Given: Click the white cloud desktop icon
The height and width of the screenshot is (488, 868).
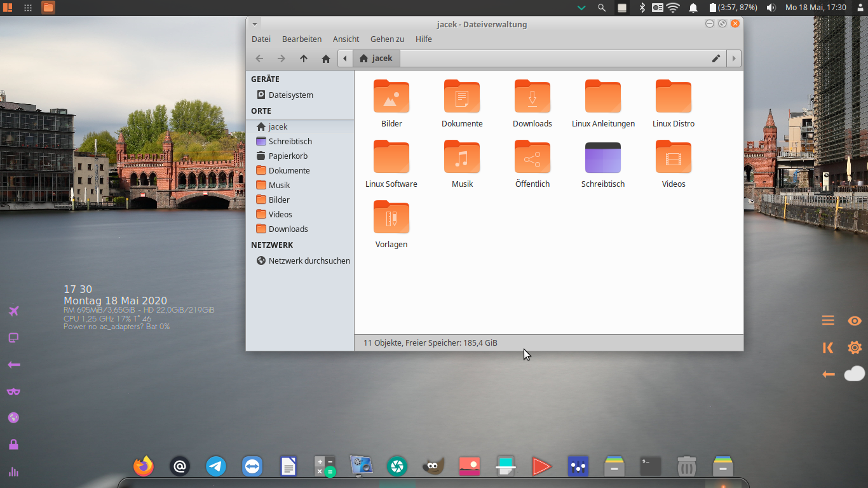Looking at the screenshot, I should 855,374.
